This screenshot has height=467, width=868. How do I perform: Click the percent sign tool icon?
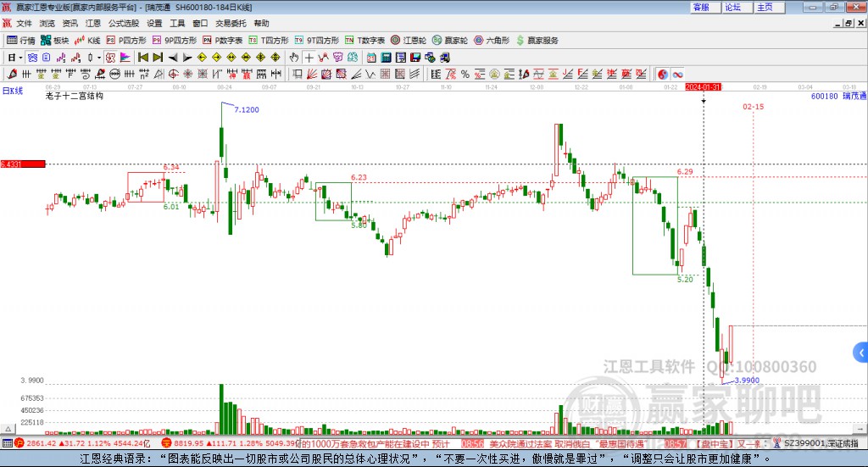tap(465, 74)
